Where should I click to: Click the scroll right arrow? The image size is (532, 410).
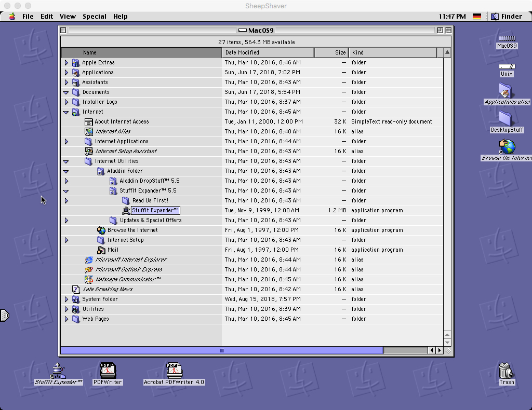point(440,350)
